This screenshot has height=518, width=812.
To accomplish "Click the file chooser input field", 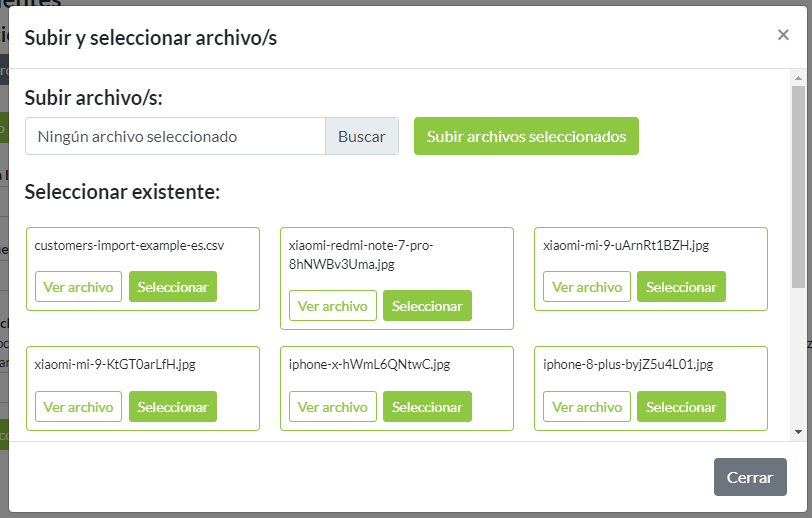I will (175, 137).
